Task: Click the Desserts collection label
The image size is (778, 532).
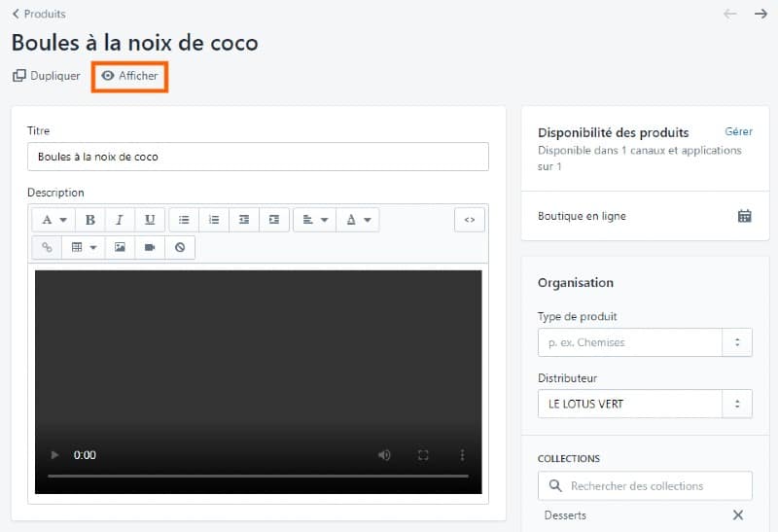Action: pyautogui.click(x=565, y=515)
